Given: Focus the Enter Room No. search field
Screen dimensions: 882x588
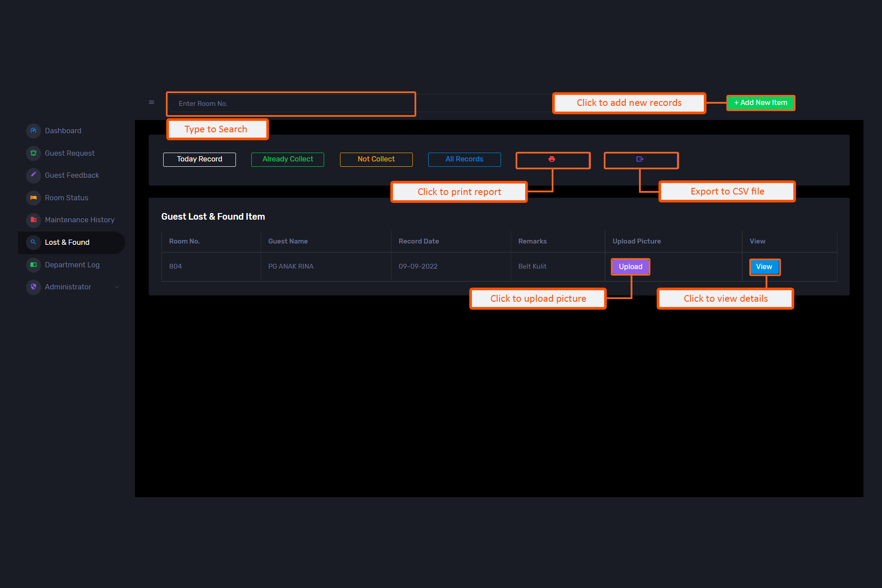Looking at the screenshot, I should [x=291, y=104].
